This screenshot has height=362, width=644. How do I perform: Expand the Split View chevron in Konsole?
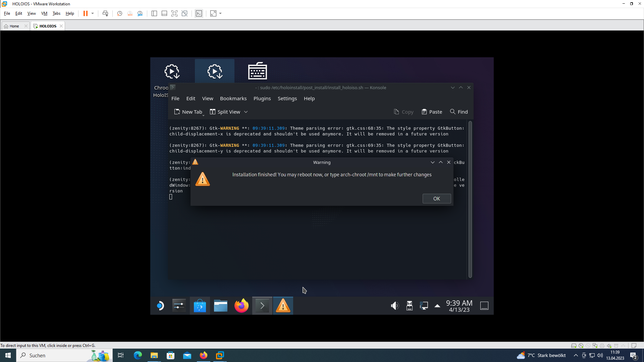pyautogui.click(x=246, y=112)
